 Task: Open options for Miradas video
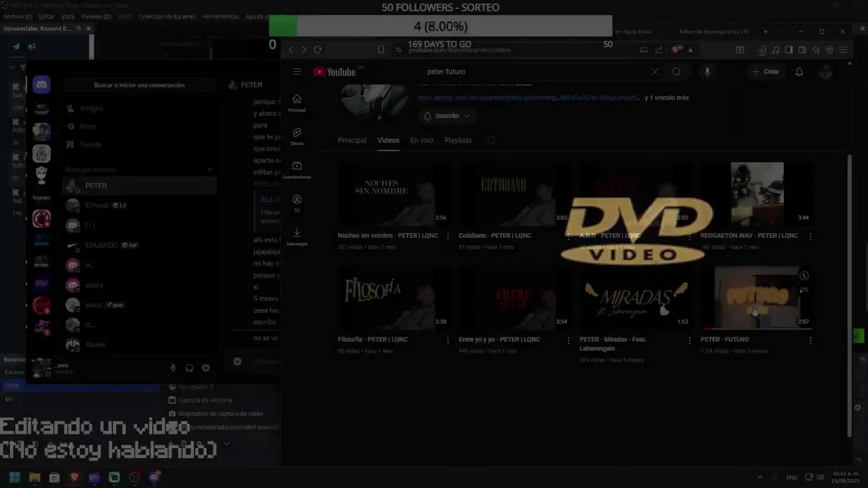pyautogui.click(x=690, y=340)
